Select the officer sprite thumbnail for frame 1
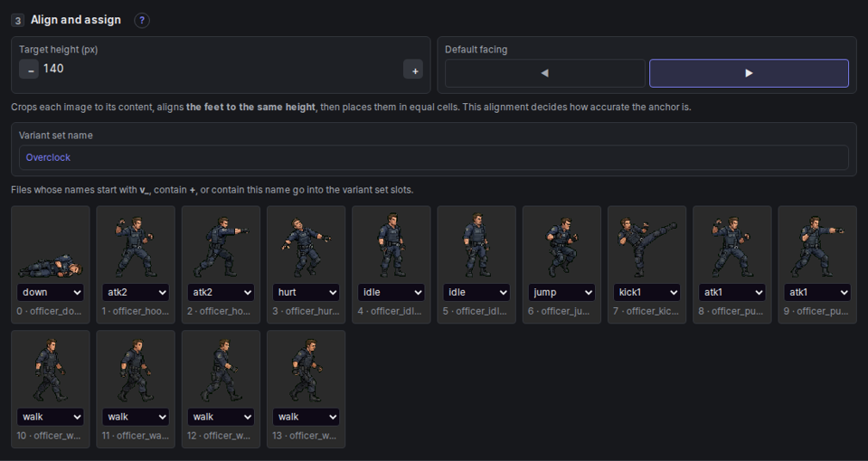Screen dimensions: 868x461 [136, 246]
